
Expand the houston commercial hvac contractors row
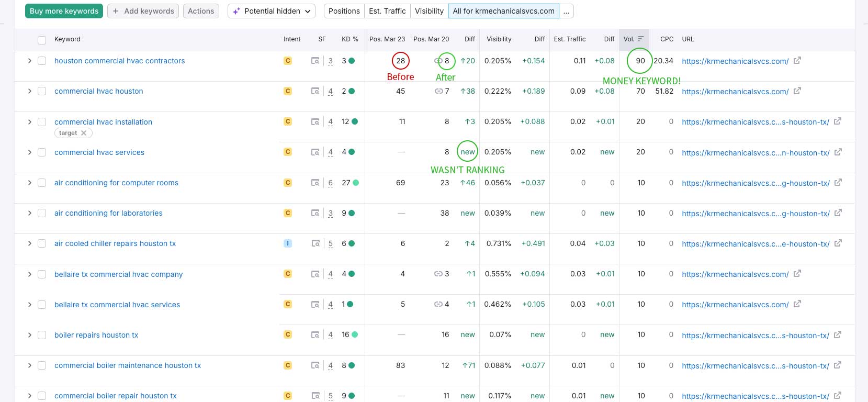(29, 61)
